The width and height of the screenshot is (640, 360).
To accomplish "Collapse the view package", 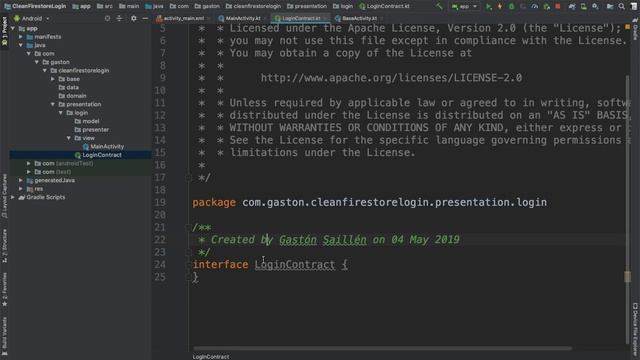I will [x=69, y=138].
